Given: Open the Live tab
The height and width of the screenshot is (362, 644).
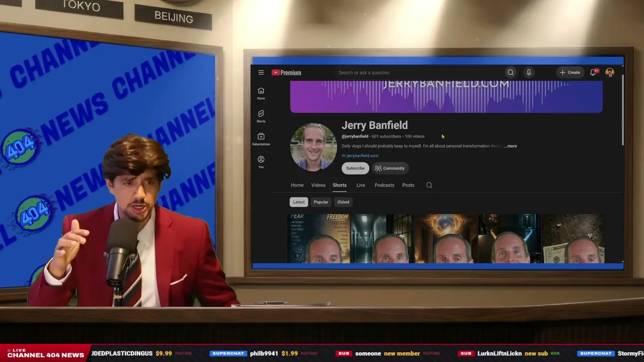Looking at the screenshot, I should pyautogui.click(x=361, y=185).
